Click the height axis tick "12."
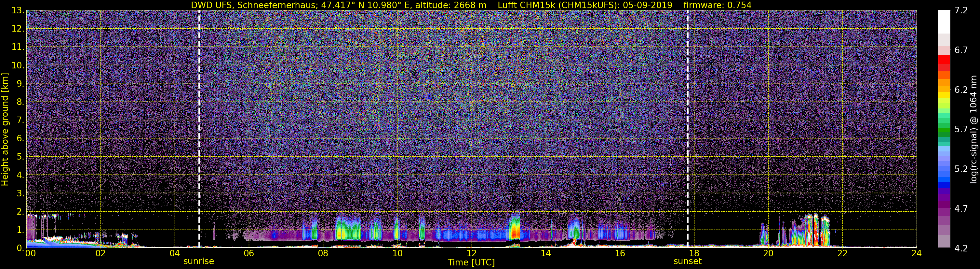The height and width of the screenshot is (269, 980). point(18,29)
